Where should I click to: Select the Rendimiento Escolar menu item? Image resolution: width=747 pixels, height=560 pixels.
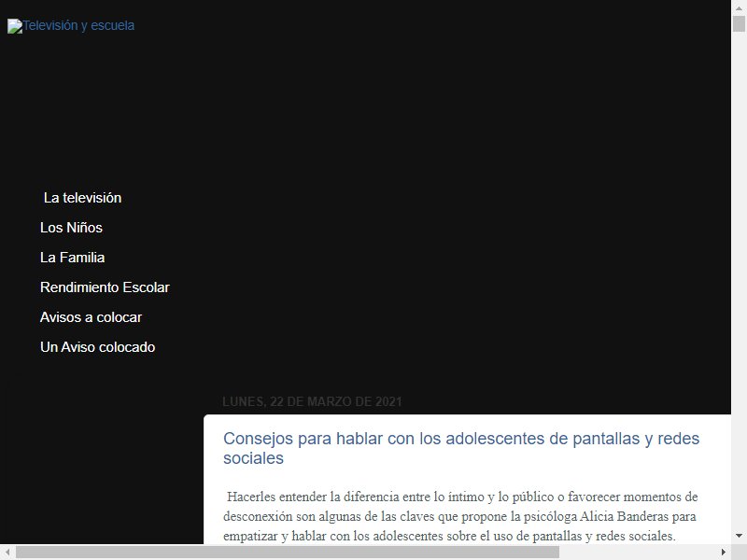pyautogui.click(x=105, y=287)
